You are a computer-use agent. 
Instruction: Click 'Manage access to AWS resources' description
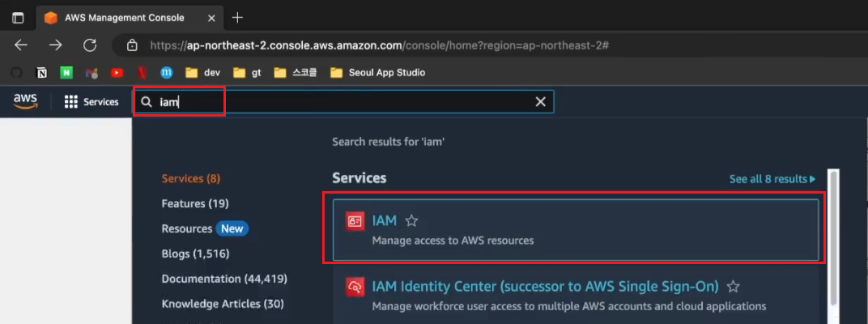453,241
